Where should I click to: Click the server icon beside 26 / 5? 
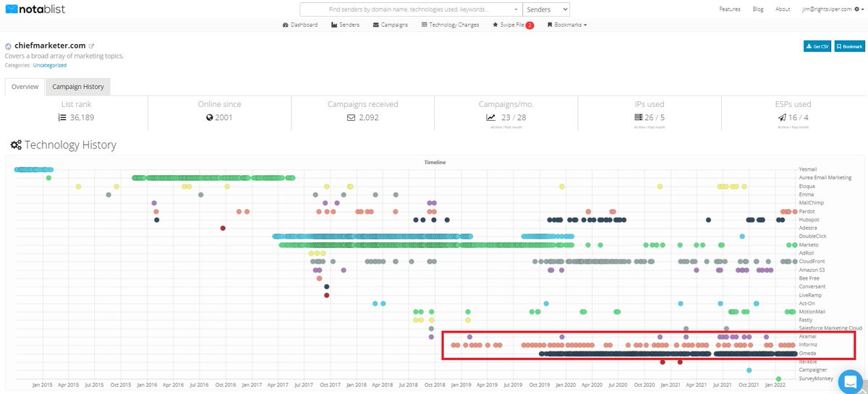(x=639, y=117)
